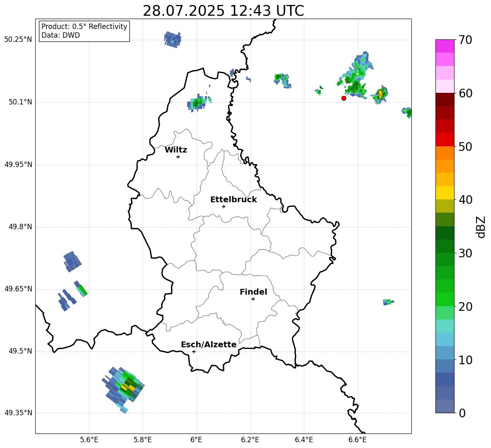Click the 49.95°N latitude label
The image size is (491, 448).
point(18,165)
